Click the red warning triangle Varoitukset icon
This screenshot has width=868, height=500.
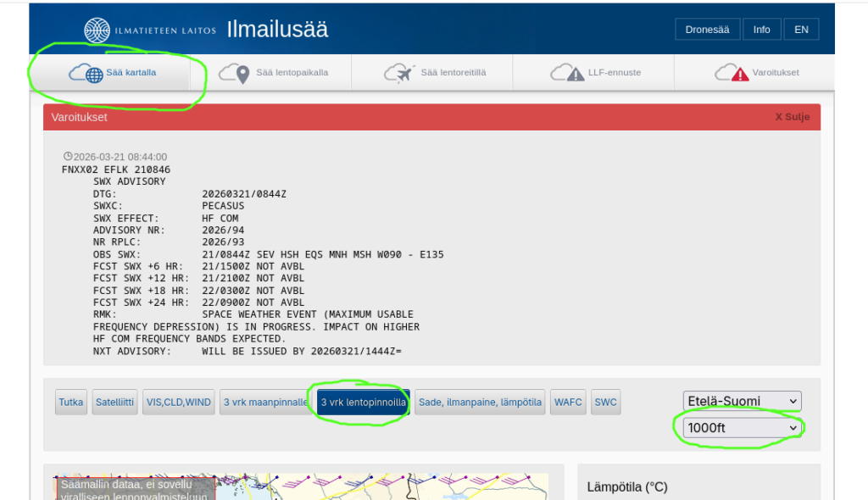click(x=732, y=73)
